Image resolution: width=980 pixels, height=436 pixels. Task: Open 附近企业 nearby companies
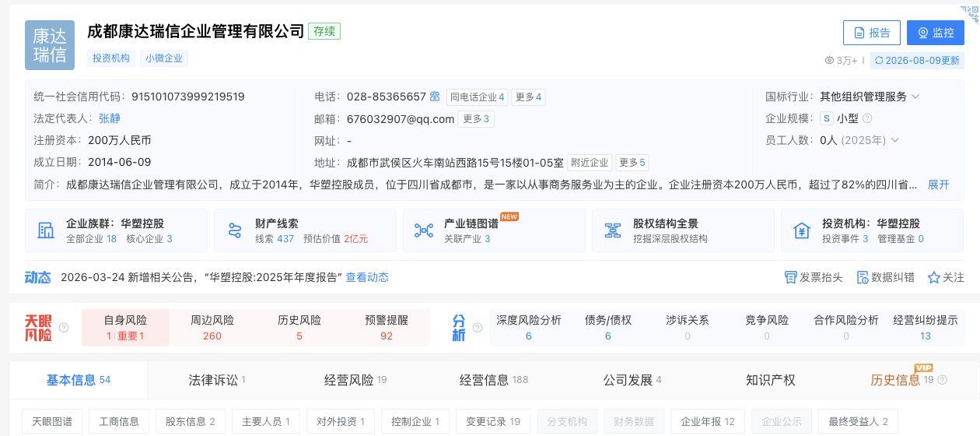click(x=590, y=163)
